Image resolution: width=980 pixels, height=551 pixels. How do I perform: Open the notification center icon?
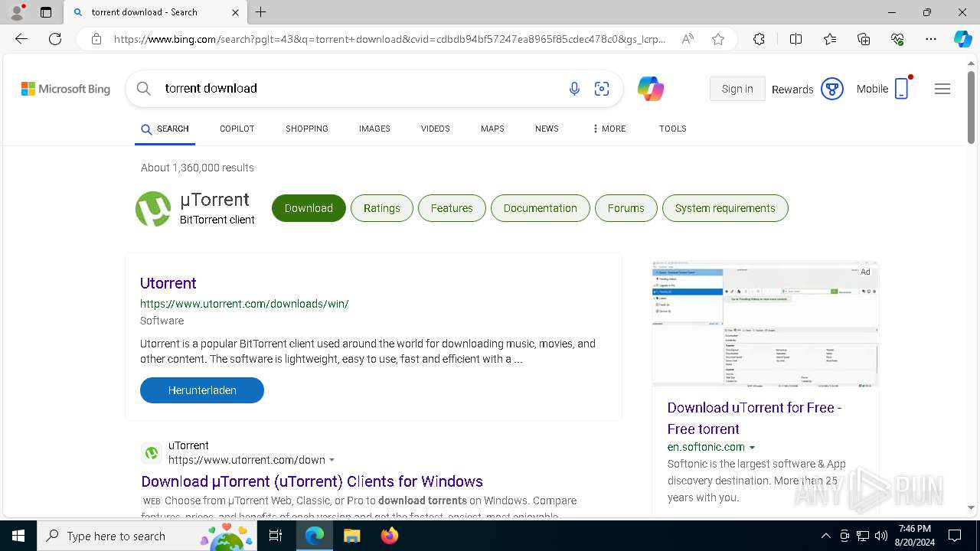[955, 536]
